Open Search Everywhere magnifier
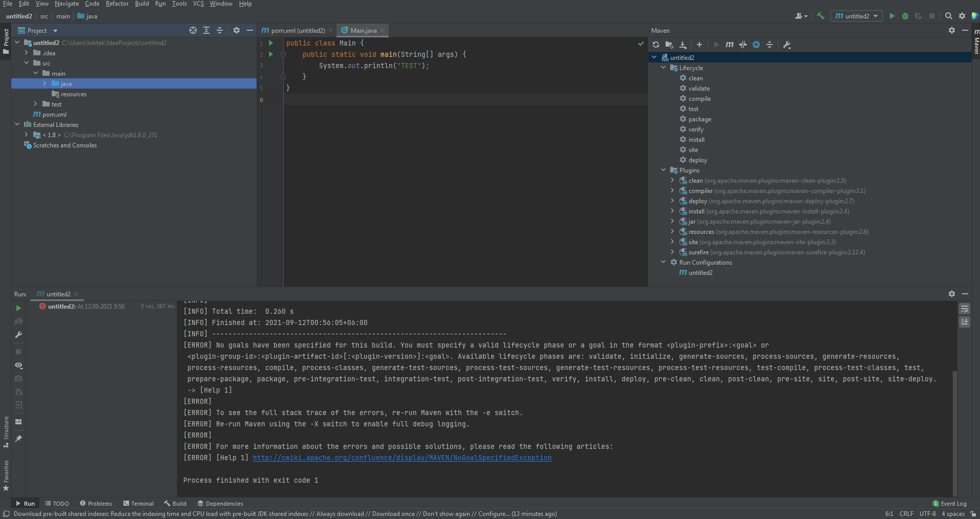Viewport: 980px width, 519px height. click(x=949, y=16)
